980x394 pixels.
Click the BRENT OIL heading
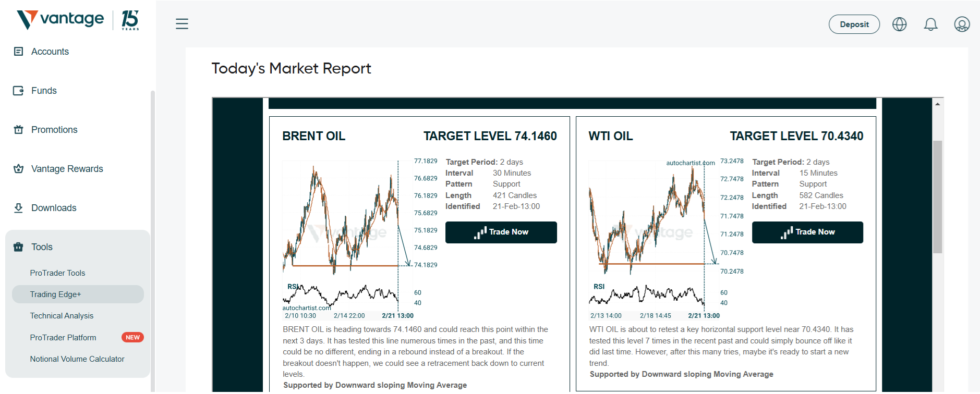(314, 136)
